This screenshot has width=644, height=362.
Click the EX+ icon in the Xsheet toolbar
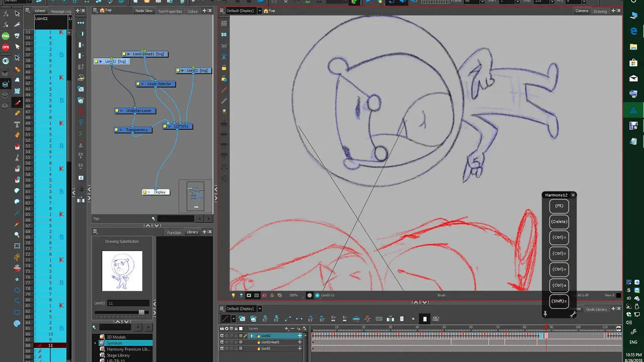[80, 155]
